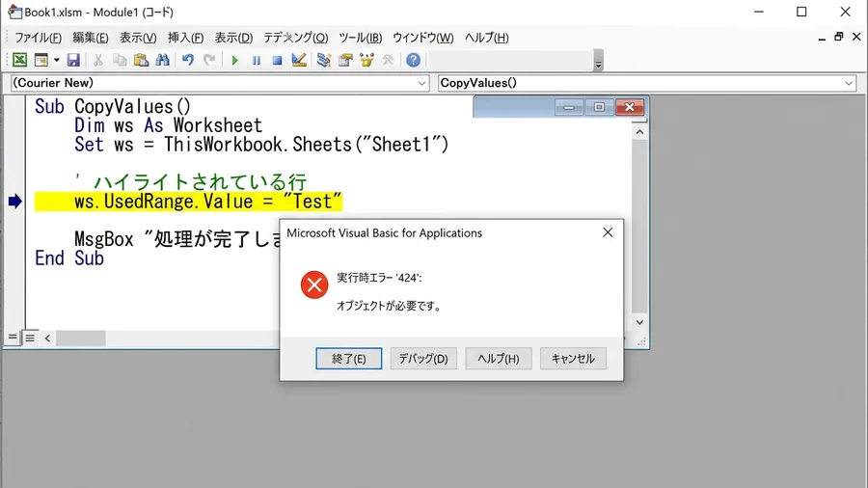This screenshot has height=488, width=868.
Task: Close the inner code window with red X
Action: pos(630,107)
